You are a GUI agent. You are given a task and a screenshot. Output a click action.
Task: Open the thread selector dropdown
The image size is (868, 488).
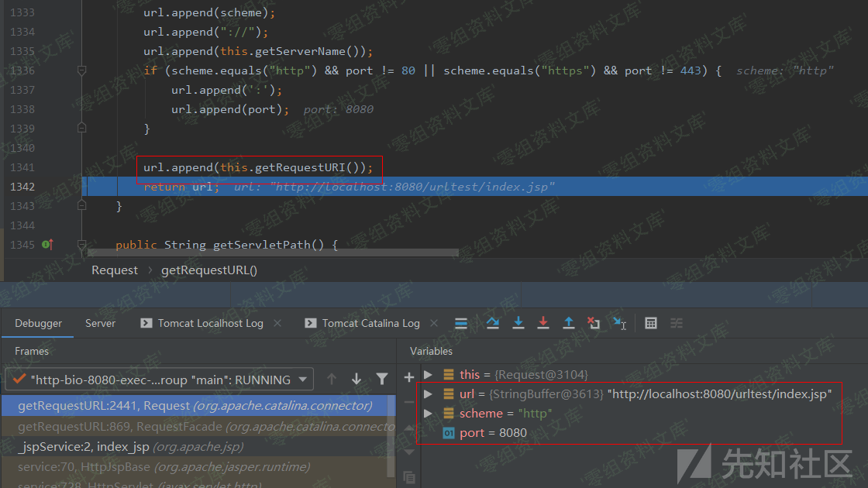303,380
